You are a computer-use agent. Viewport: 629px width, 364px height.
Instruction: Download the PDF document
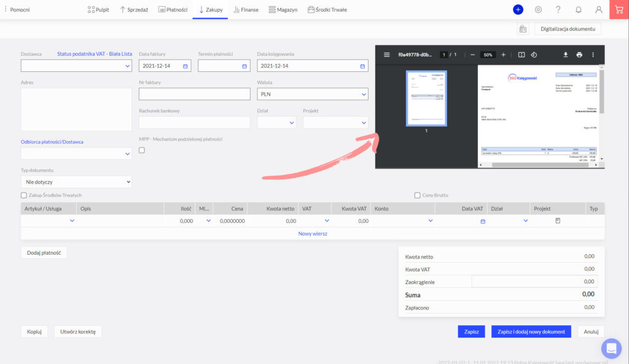click(565, 55)
